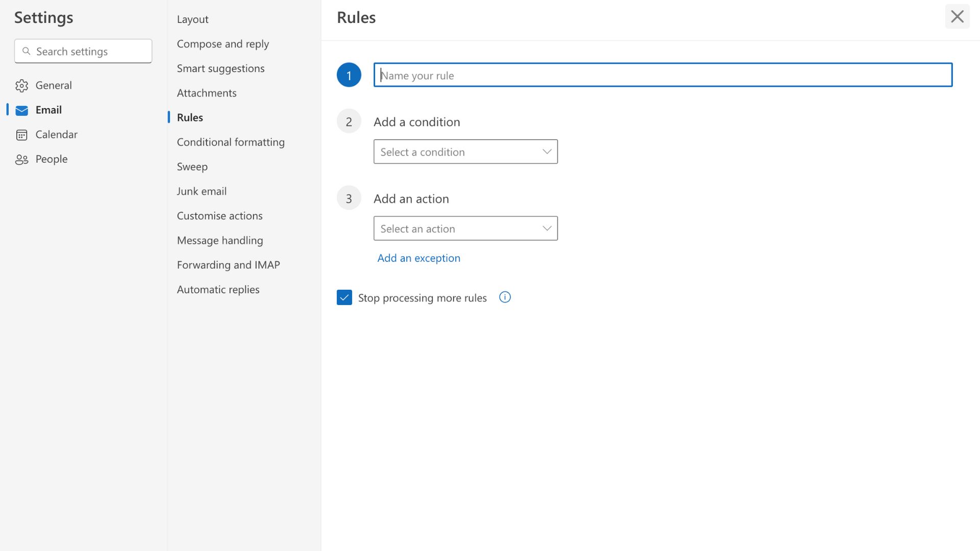Search settings using the search field
The height and width of the screenshot is (551, 980).
point(83,51)
